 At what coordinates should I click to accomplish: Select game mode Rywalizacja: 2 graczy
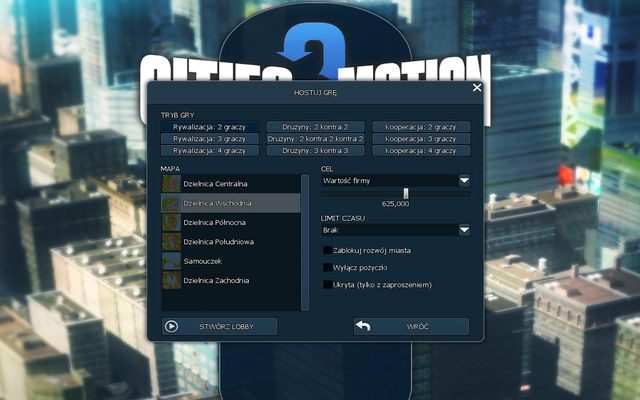click(210, 127)
